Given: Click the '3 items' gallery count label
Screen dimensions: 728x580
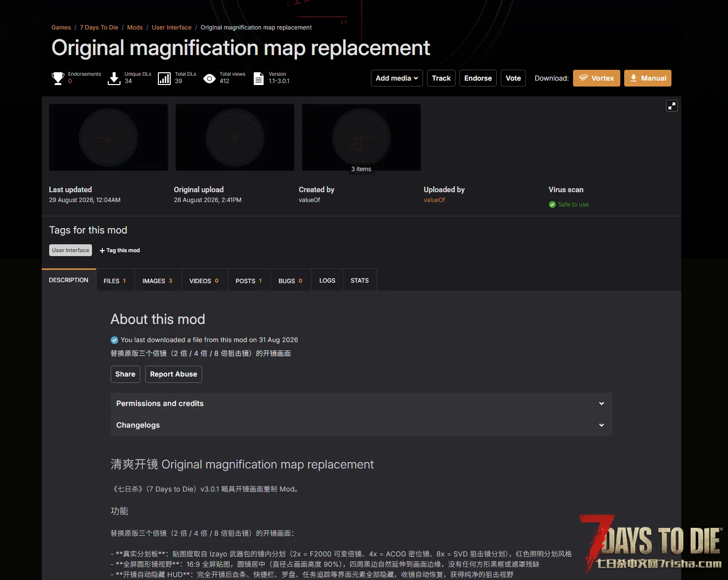Looking at the screenshot, I should click(361, 169).
